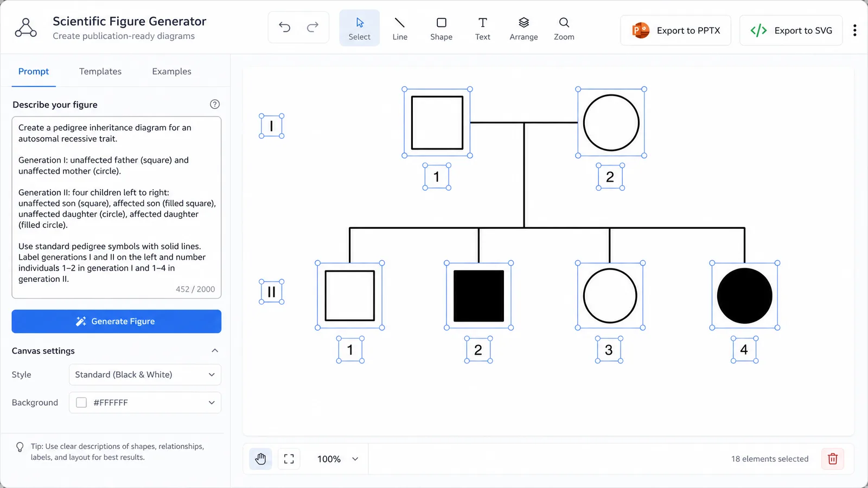868x488 pixels.
Task: Click the 452 / 2000 character counter
Action: (x=195, y=289)
